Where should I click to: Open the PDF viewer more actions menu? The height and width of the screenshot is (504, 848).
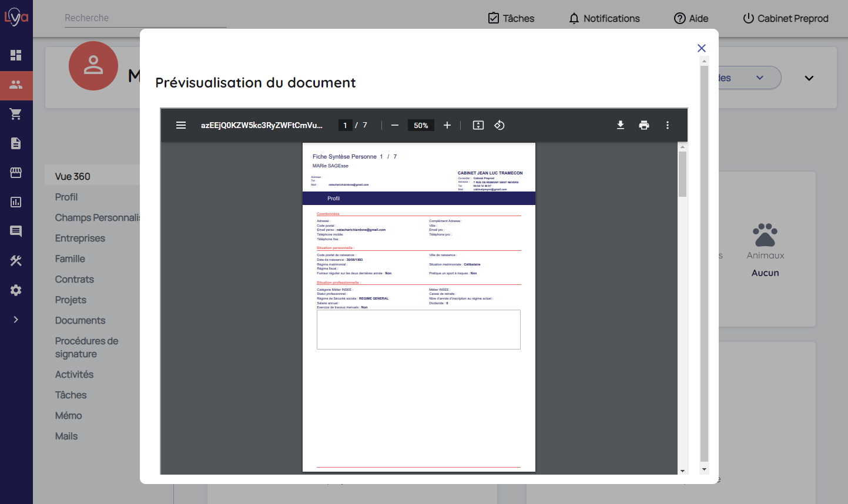(x=667, y=125)
